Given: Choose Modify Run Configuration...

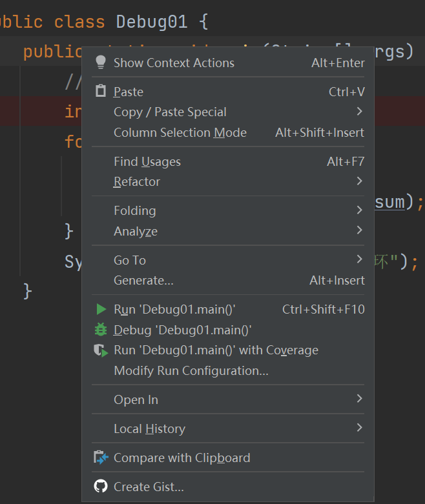Looking at the screenshot, I should click(x=191, y=370).
